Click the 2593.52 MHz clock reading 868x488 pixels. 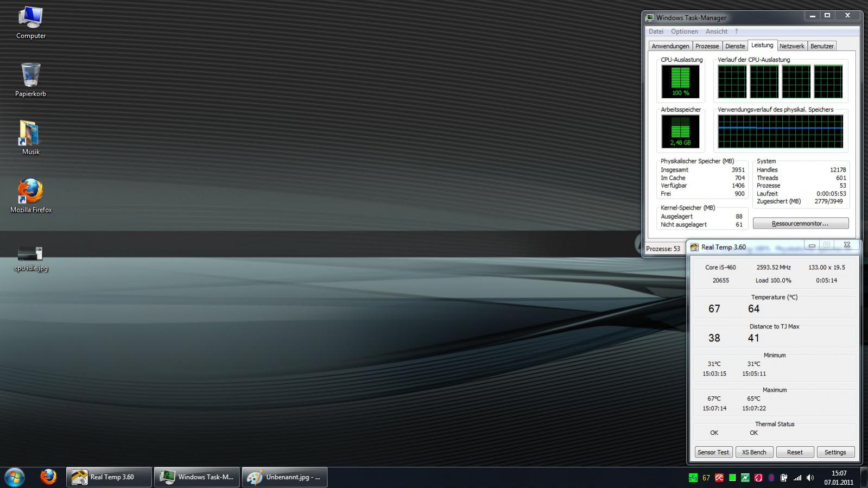[774, 268]
